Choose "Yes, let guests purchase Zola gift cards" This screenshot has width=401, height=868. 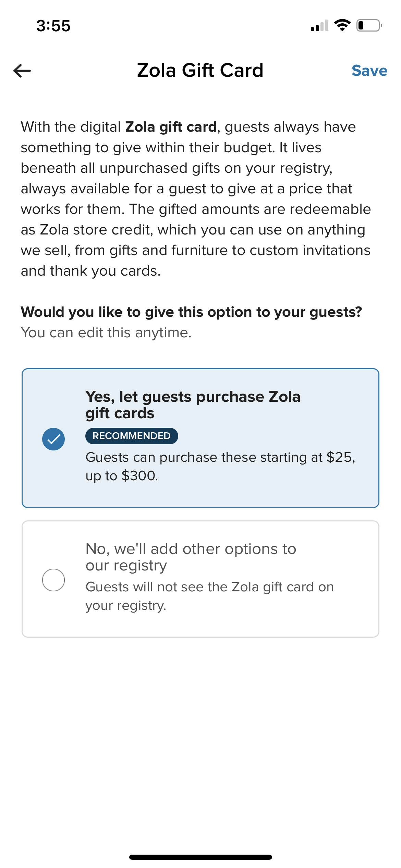(x=193, y=405)
